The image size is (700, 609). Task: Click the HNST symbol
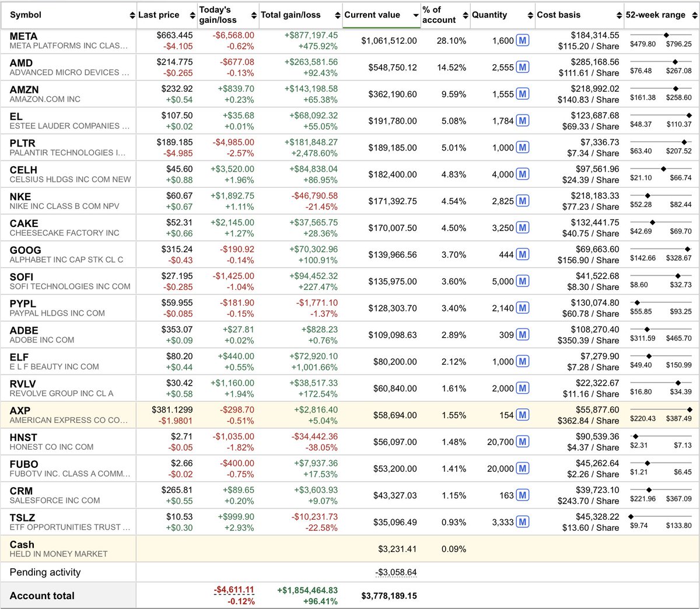(x=23, y=437)
